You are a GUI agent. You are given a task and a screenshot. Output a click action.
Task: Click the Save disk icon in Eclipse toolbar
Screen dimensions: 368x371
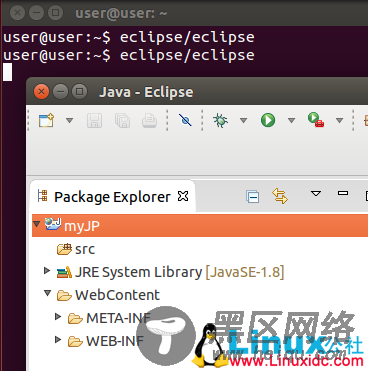[x=94, y=120]
